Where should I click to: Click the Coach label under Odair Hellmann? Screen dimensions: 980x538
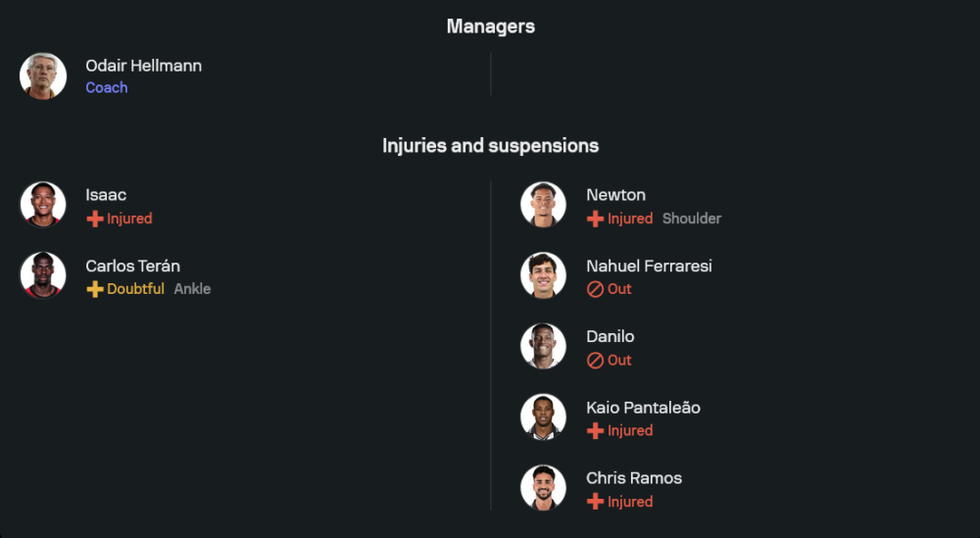point(107,87)
